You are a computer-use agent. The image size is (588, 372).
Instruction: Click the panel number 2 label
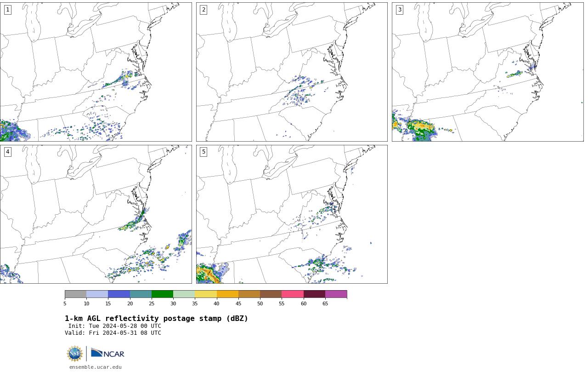[204, 10]
